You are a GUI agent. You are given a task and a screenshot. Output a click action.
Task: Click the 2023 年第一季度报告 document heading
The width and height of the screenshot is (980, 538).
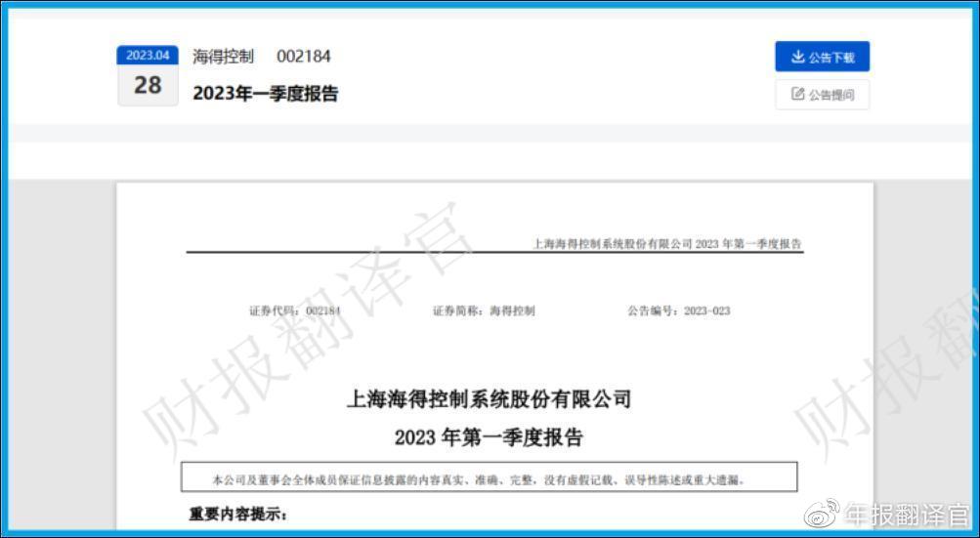click(489, 436)
